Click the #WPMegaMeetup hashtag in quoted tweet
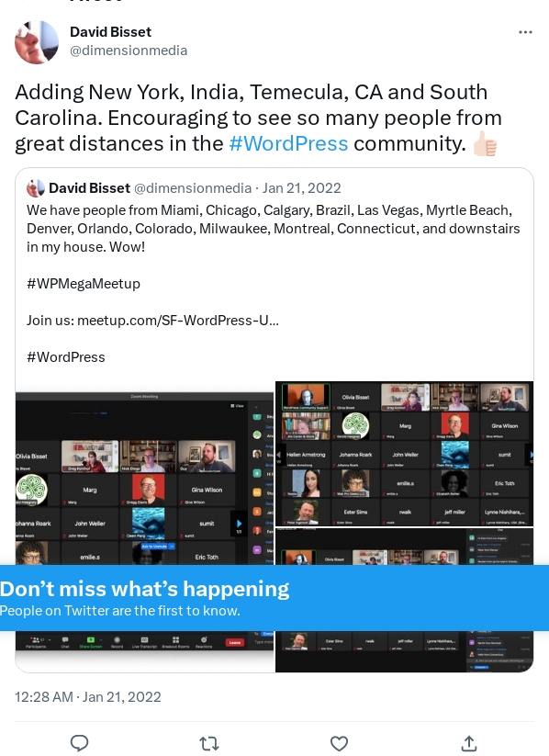The width and height of the screenshot is (549, 756). (x=84, y=284)
